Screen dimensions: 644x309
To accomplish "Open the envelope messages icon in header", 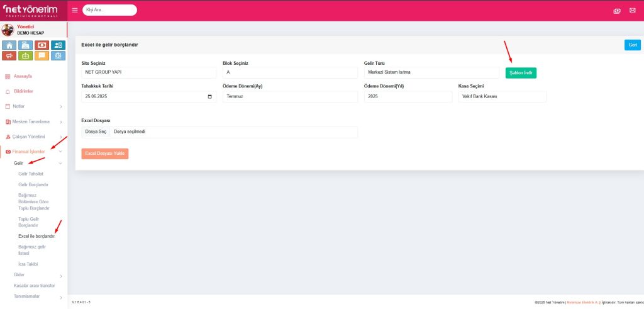I will coord(632,11).
